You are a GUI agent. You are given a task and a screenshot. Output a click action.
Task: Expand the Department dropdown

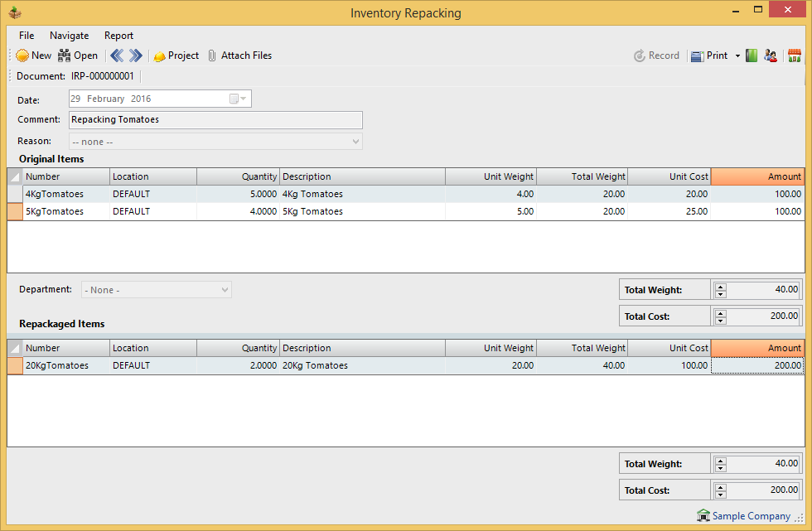[x=225, y=290]
